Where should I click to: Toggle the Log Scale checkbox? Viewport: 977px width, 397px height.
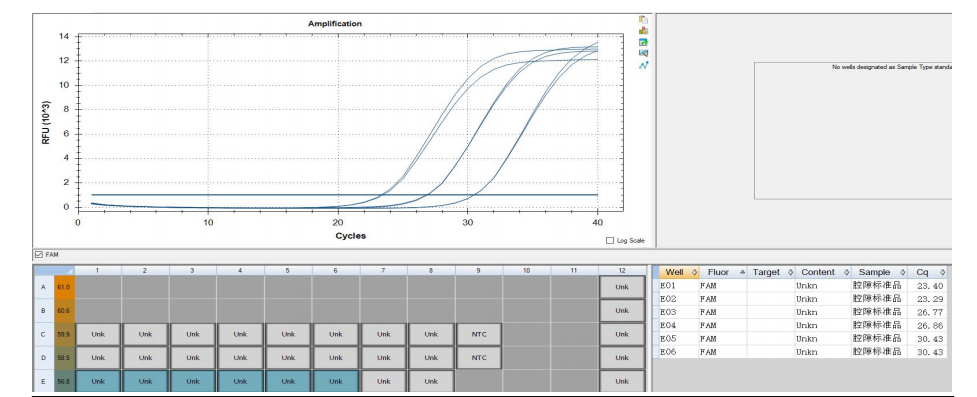point(610,241)
